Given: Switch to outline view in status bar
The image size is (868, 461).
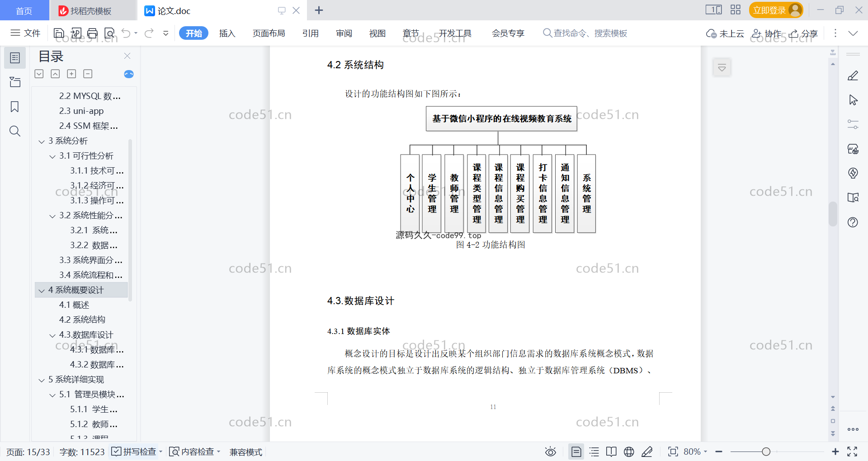Looking at the screenshot, I should pyautogui.click(x=594, y=452).
